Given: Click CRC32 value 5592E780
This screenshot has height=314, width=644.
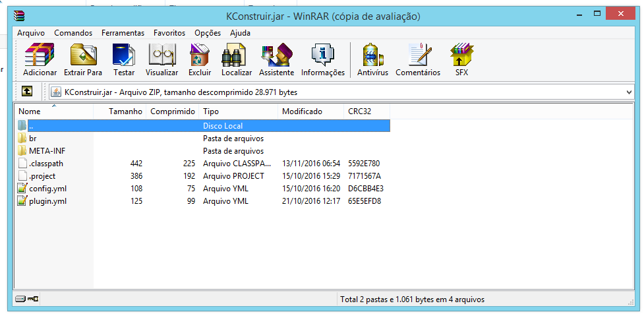Looking at the screenshot, I should tap(365, 164).
